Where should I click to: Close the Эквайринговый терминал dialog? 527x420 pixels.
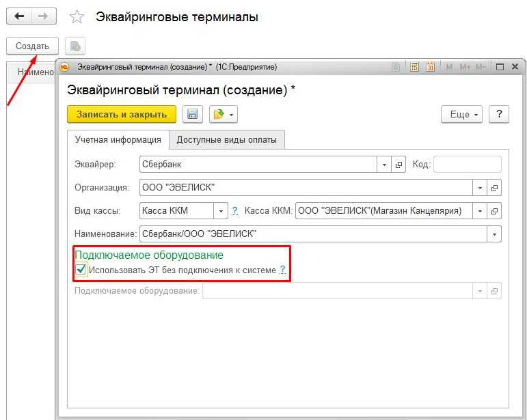[515, 67]
